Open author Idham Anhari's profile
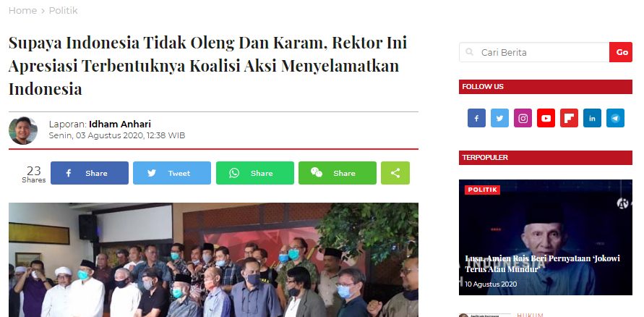Image resolution: width=644 pixels, height=317 pixels. click(120, 124)
